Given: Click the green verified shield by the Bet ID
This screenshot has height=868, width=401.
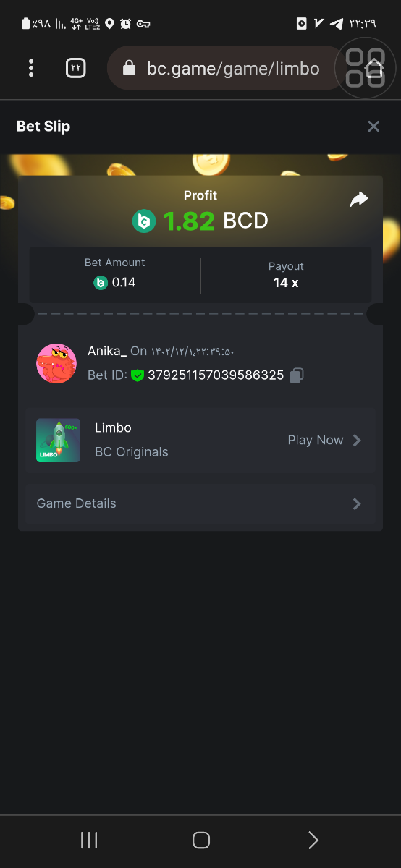Looking at the screenshot, I should click(x=138, y=375).
